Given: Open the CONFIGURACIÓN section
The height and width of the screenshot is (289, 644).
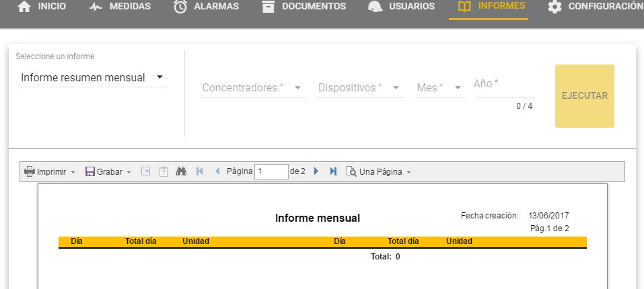Looking at the screenshot, I should pyautogui.click(x=606, y=7).
